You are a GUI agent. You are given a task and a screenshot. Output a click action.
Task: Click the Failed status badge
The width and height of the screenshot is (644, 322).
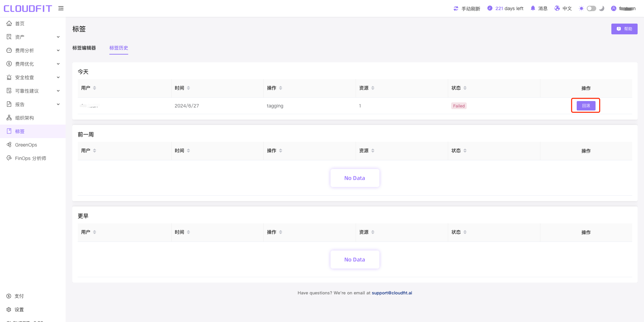tap(459, 106)
